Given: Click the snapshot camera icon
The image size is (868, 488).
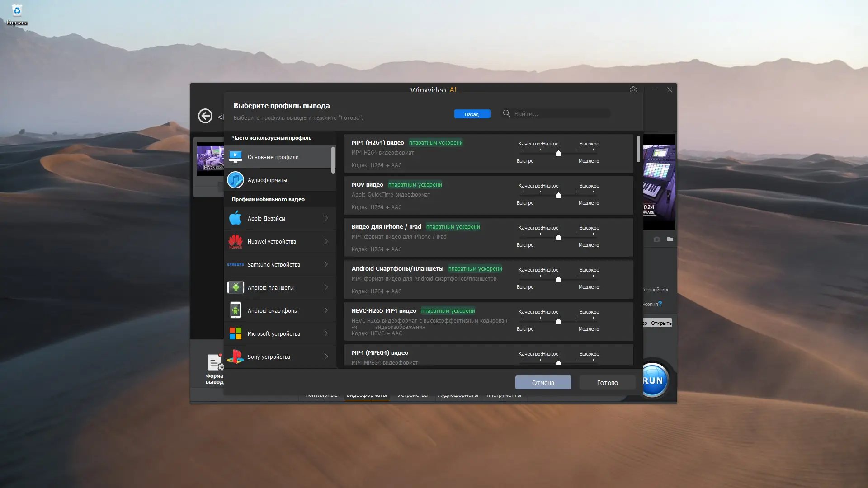Looking at the screenshot, I should (656, 239).
